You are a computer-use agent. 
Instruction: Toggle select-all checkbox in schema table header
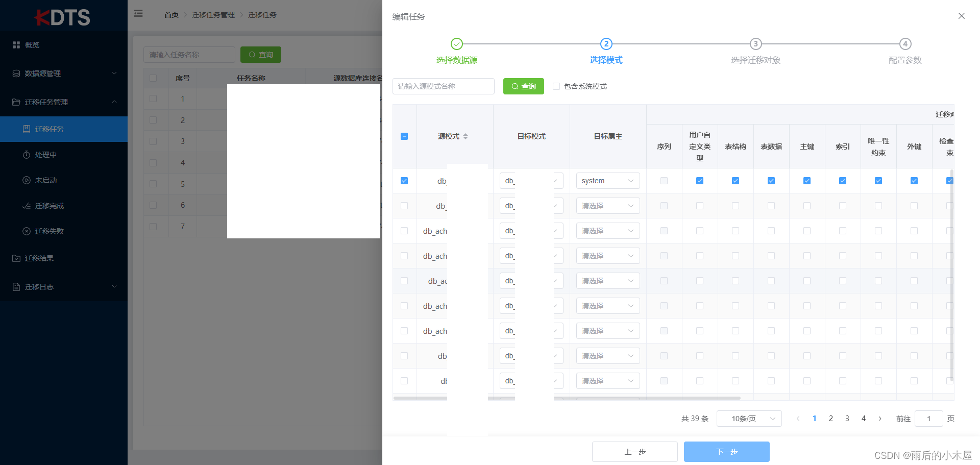(404, 136)
